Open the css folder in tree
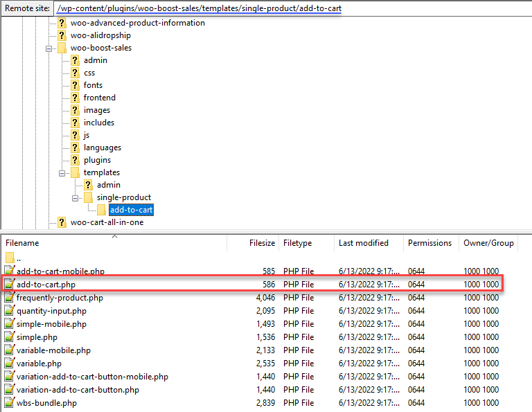The image size is (532, 412). 89,73
